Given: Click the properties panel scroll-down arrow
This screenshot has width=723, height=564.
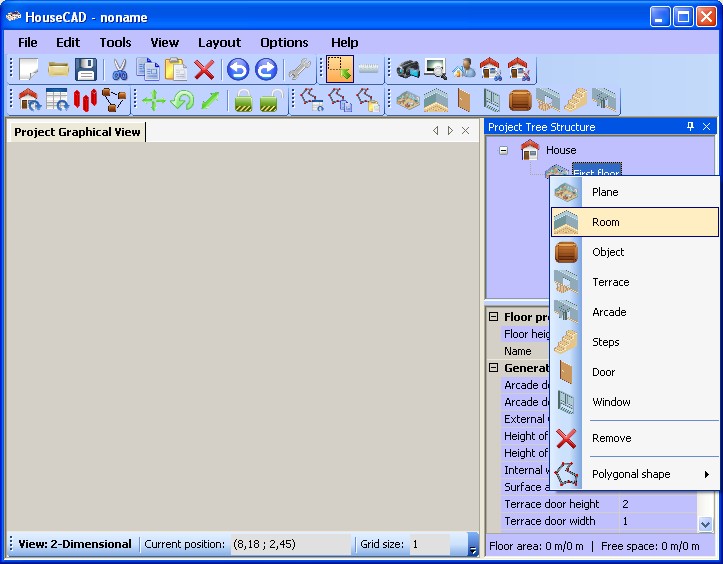Looking at the screenshot, I should click(705, 524).
